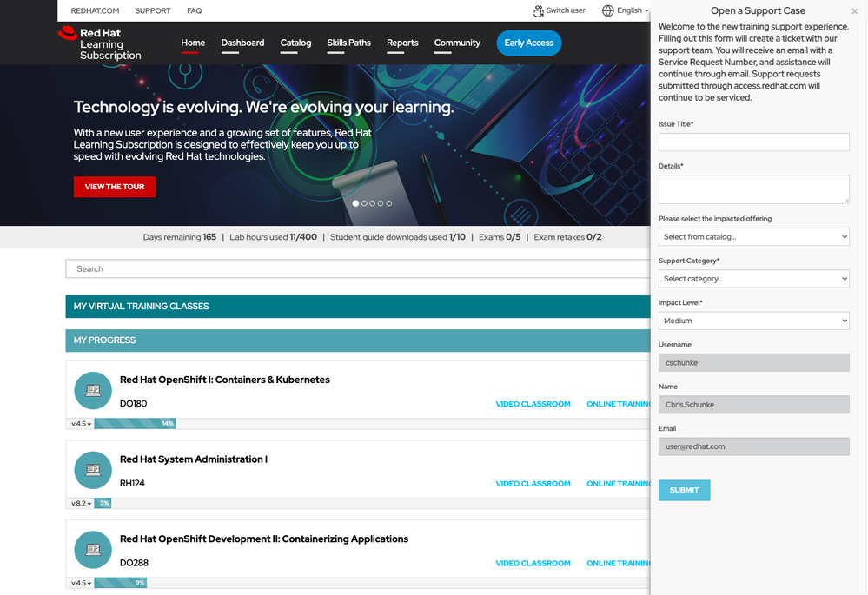This screenshot has height=595, width=868.
Task: Select the first carousel indicator dot
Action: [x=355, y=203]
